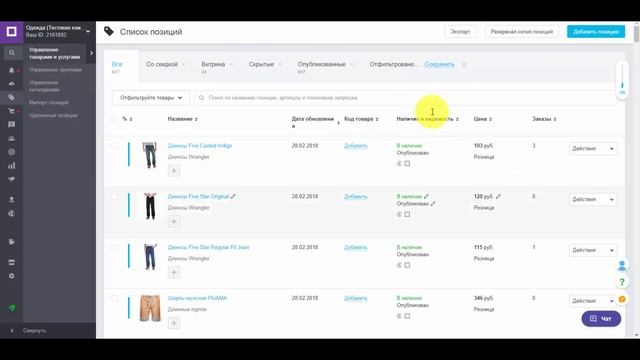Click the blue Добавить позицию button
The width and height of the screenshot is (640, 360).
(x=596, y=31)
